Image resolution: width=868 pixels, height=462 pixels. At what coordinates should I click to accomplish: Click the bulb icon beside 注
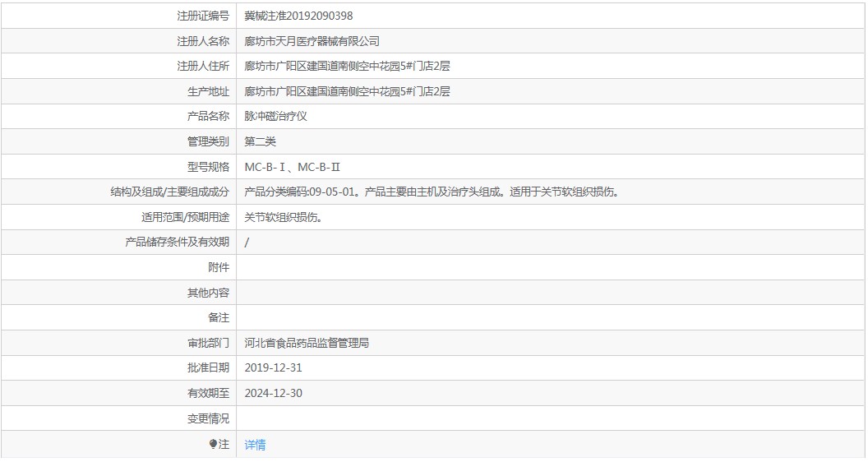[x=213, y=444]
